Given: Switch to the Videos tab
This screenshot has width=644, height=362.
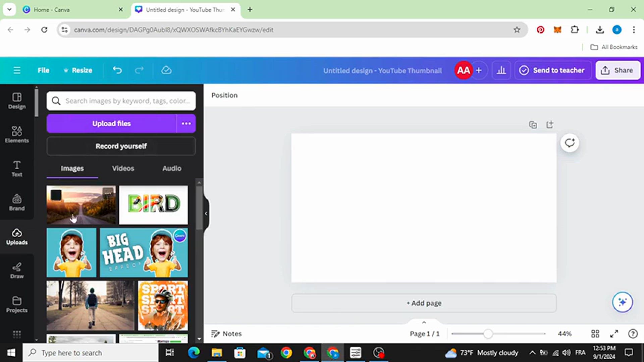Looking at the screenshot, I should click(123, 168).
